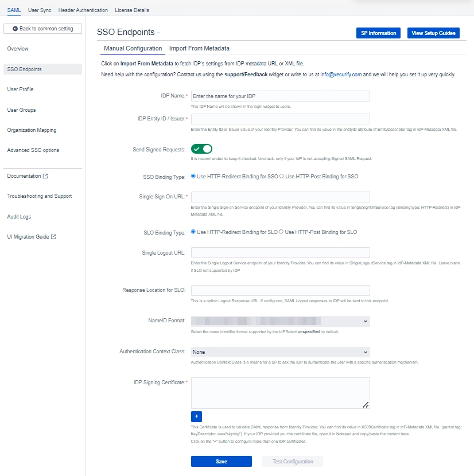474x476 pixels.
Task: Open Audit Logs page
Action: 19,217
